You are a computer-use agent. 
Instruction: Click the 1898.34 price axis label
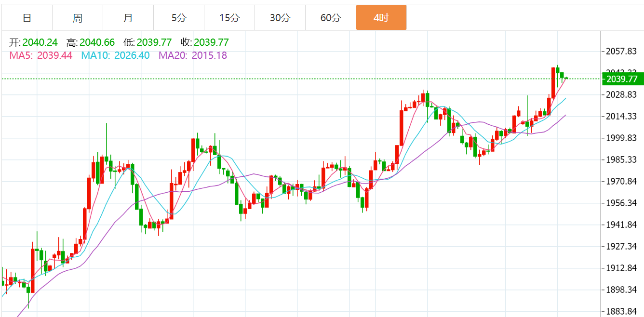(x=622, y=290)
